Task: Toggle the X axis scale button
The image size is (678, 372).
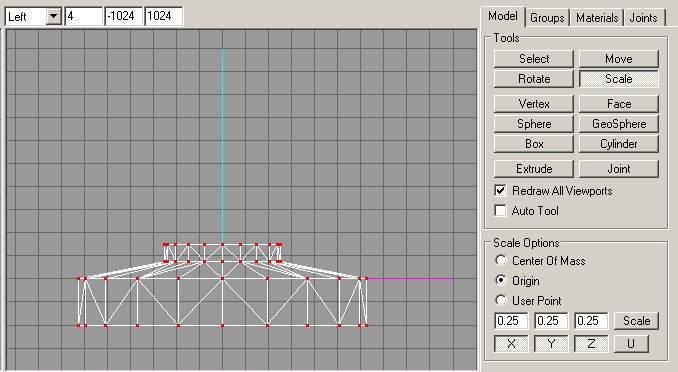Action: pyautogui.click(x=511, y=344)
